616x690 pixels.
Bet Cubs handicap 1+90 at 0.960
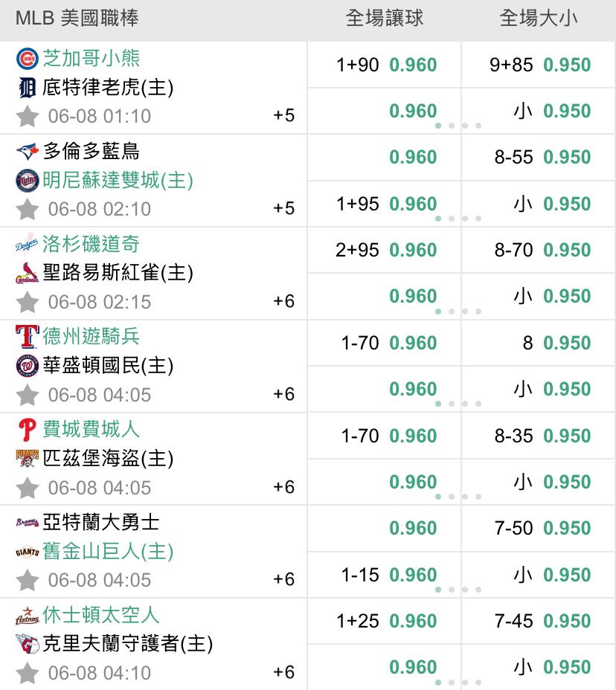[x=413, y=65]
